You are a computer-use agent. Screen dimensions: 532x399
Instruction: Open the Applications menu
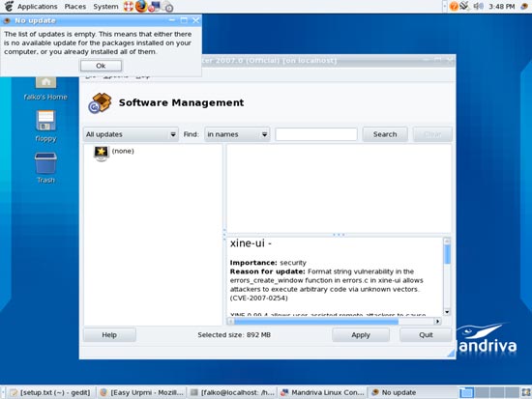tap(38, 7)
